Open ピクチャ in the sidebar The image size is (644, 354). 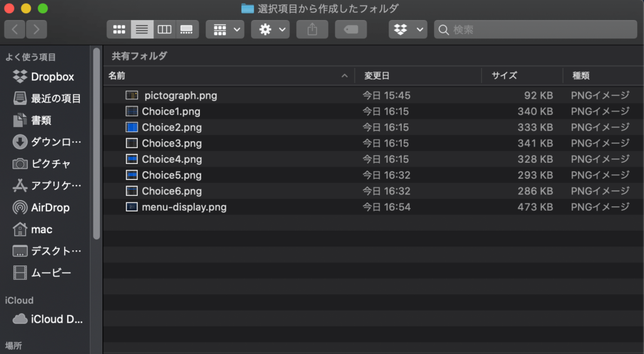click(46, 164)
